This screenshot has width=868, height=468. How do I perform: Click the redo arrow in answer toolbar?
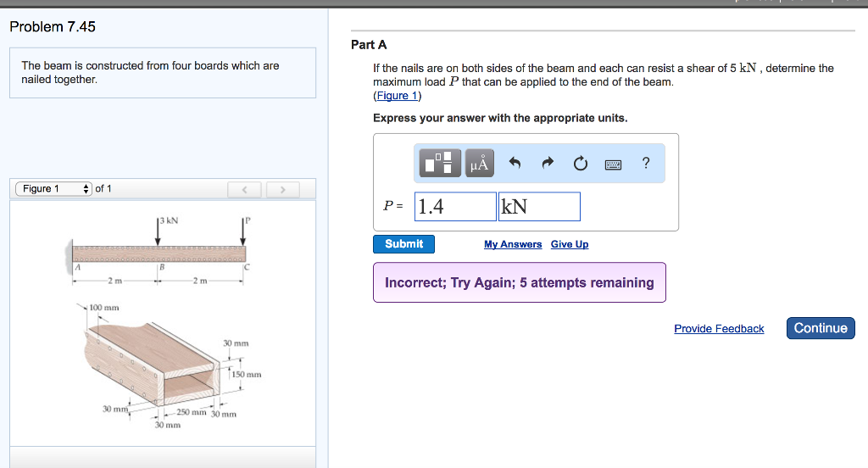point(547,164)
